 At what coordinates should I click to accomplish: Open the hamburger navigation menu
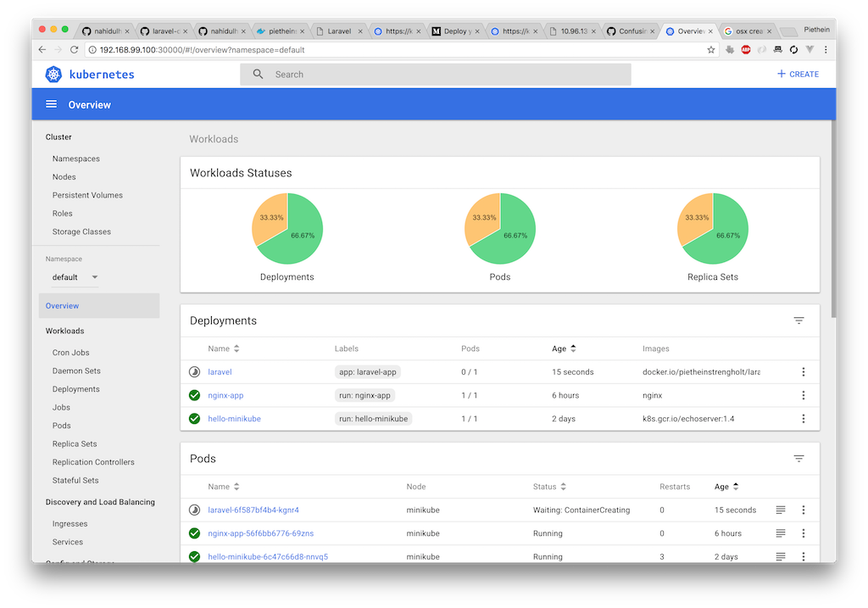(52, 104)
